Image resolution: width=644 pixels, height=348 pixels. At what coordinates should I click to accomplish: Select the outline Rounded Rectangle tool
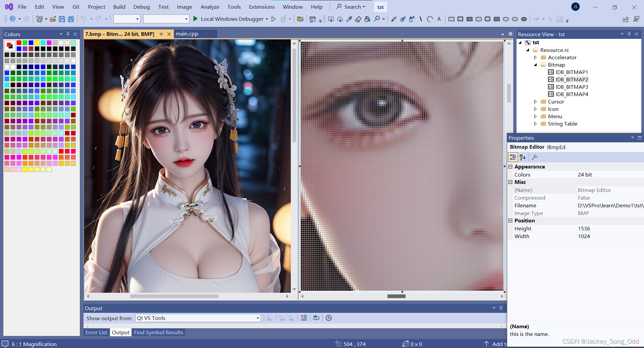pos(479,19)
